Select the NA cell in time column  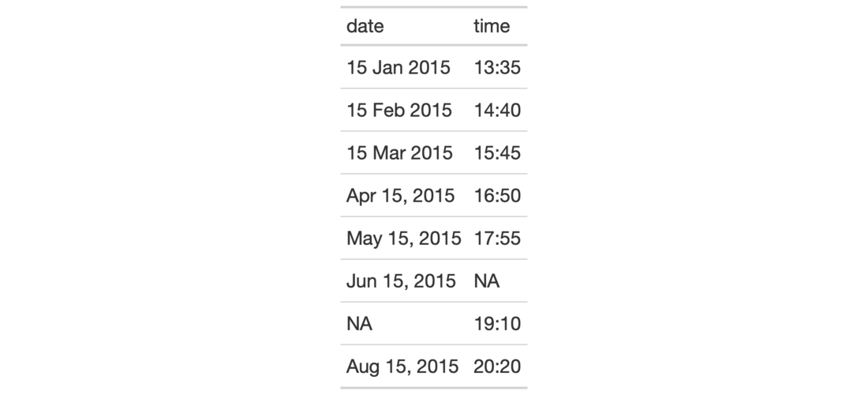point(487,280)
